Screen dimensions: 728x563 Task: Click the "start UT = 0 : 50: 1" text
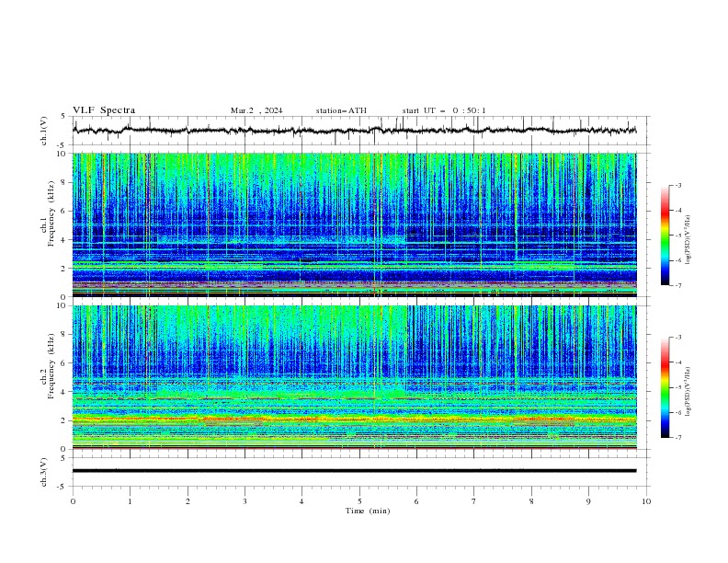click(x=444, y=110)
